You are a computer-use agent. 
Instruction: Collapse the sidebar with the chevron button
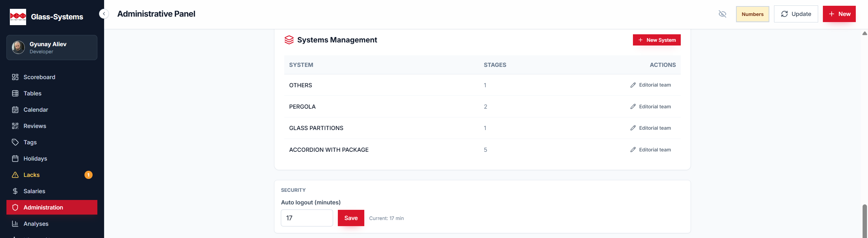click(x=104, y=14)
